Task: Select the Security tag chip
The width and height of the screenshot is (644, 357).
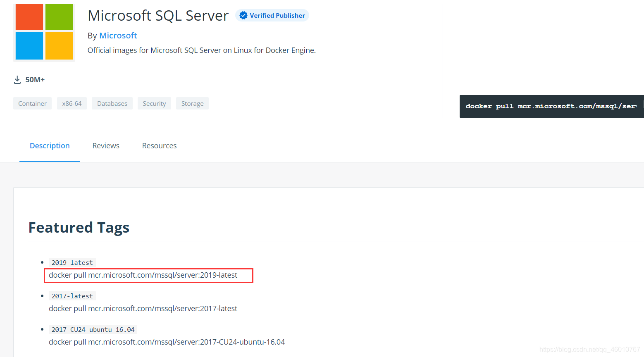Action: point(154,103)
